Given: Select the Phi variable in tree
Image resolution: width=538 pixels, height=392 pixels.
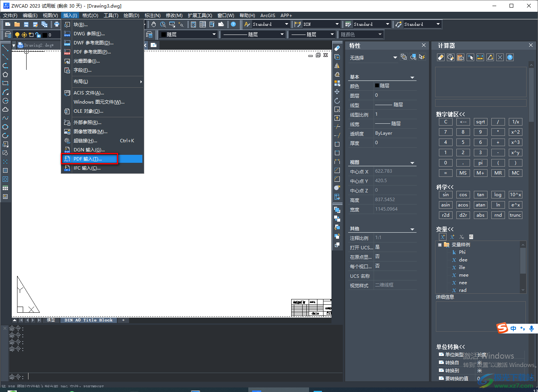Looking at the screenshot, I should point(462,252).
